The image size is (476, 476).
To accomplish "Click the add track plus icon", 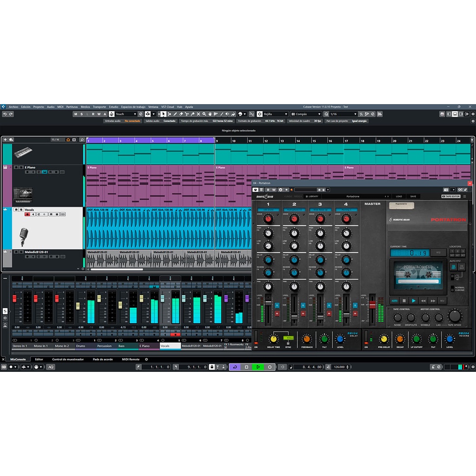I will [x=5, y=139].
